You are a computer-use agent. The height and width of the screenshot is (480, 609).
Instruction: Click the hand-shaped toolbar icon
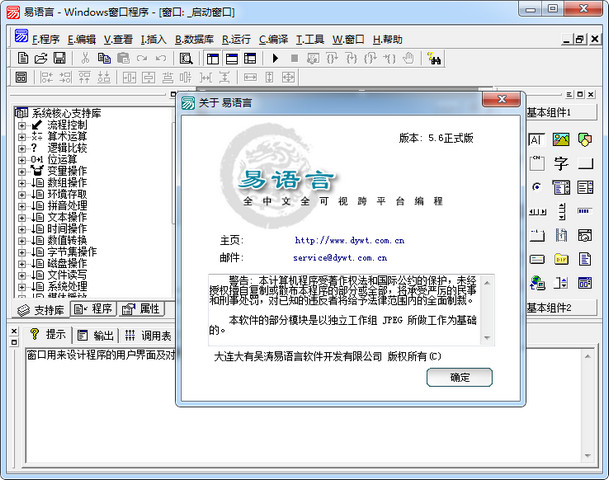408,58
